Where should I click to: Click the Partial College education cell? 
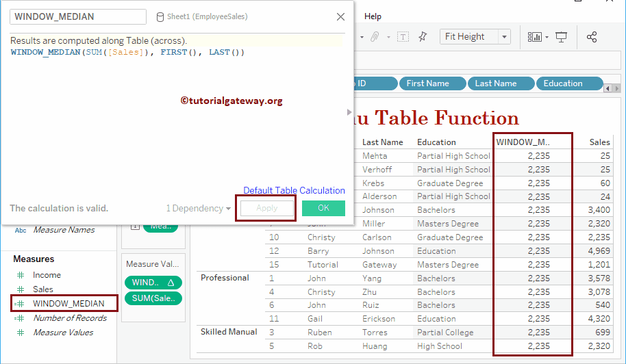point(445,333)
